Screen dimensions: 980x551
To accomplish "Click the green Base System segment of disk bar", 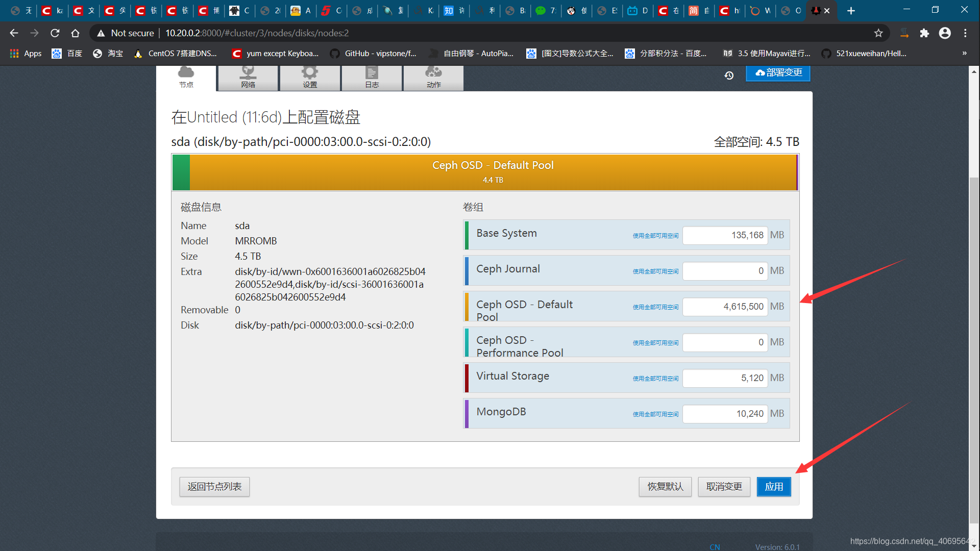I will click(x=181, y=172).
